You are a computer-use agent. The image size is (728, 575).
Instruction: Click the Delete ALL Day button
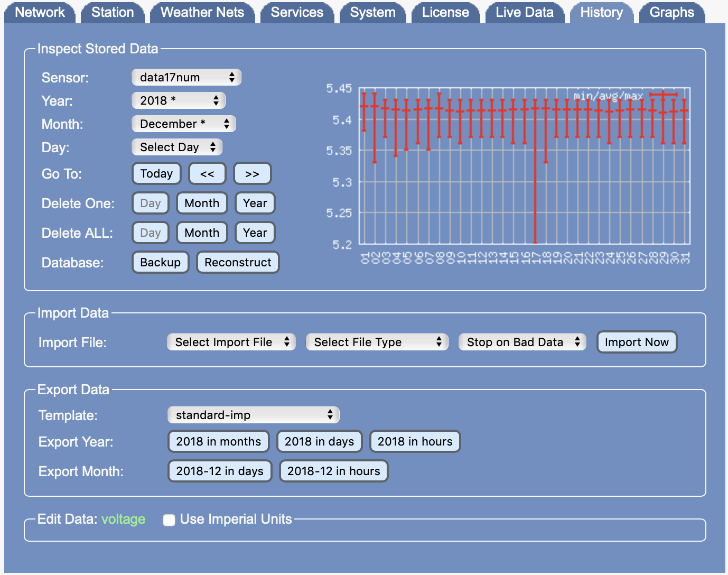(151, 233)
